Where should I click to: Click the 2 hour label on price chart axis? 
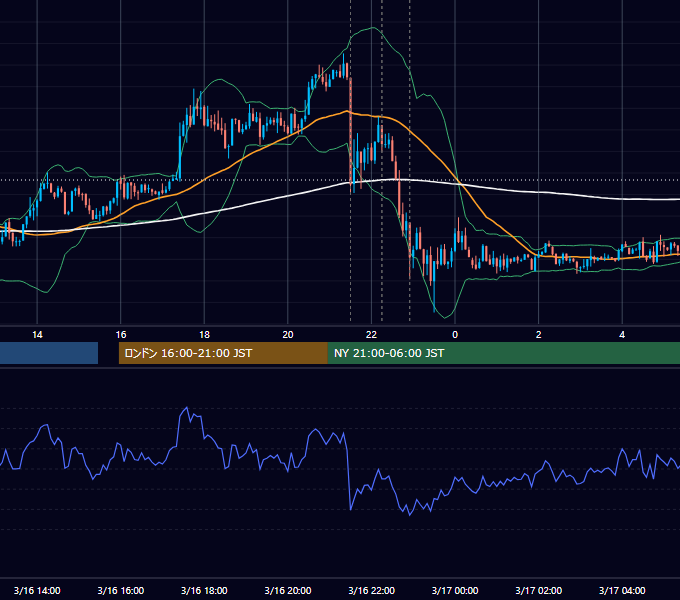(x=539, y=335)
